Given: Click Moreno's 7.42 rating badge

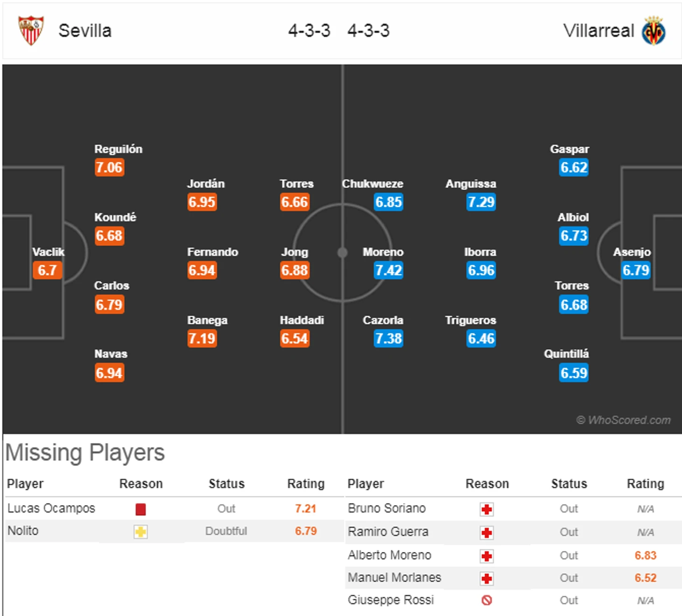Looking at the screenshot, I should point(388,270).
